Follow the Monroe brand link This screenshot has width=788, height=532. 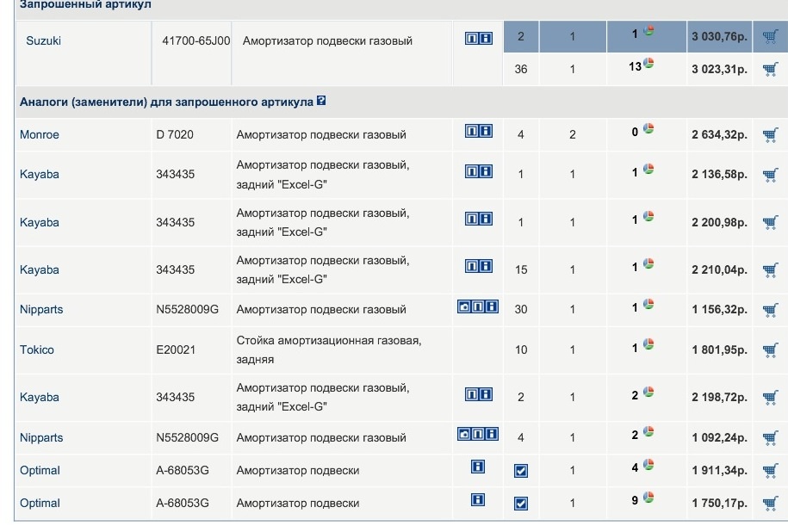40,134
